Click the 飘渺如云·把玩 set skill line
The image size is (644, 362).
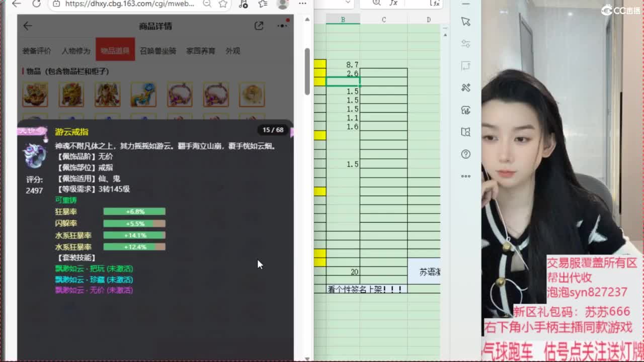pyautogui.click(x=94, y=268)
